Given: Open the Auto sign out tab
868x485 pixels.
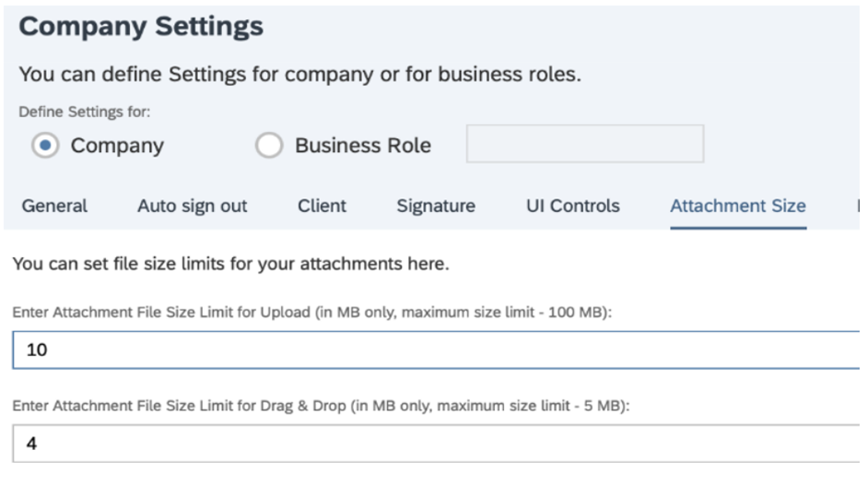Looking at the screenshot, I should [x=192, y=206].
